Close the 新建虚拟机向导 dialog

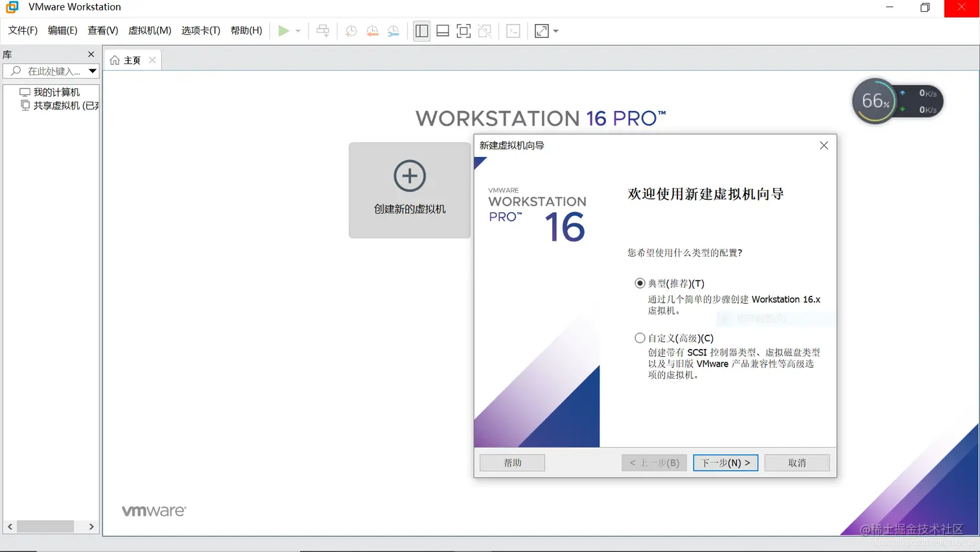(x=824, y=145)
